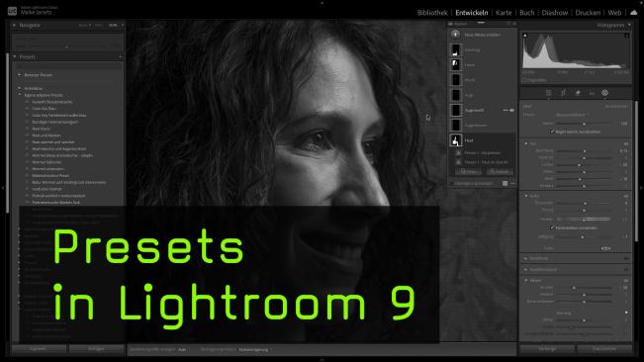Click the Vorherige button
The height and width of the screenshot is (362, 644).
pos(547,349)
